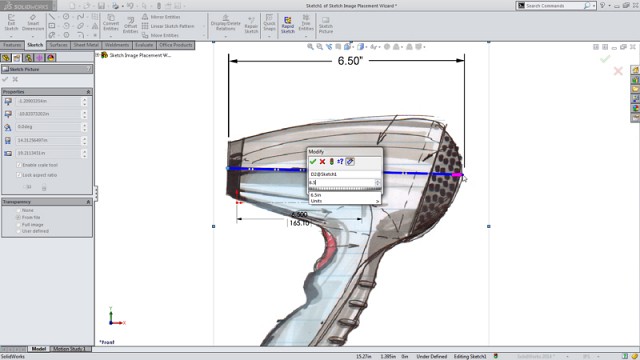
Task: Select the Rapid Sketch tool
Action: click(x=287, y=25)
